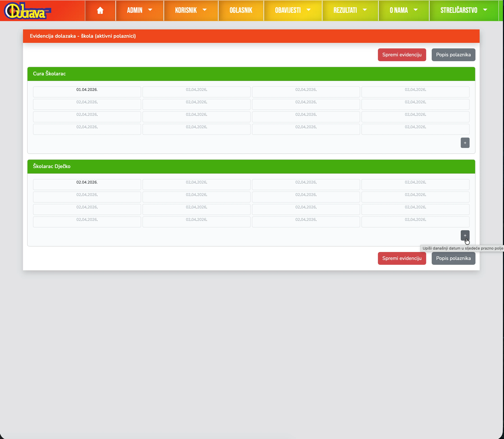This screenshot has width=504, height=439.
Task: Click the Dubrava club logo
Action: point(27,11)
